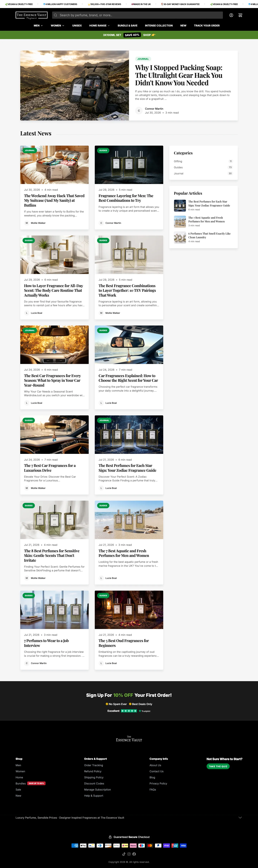258x868 pixels.
Task: Click inside the perfume search field
Action: tap(138, 15)
